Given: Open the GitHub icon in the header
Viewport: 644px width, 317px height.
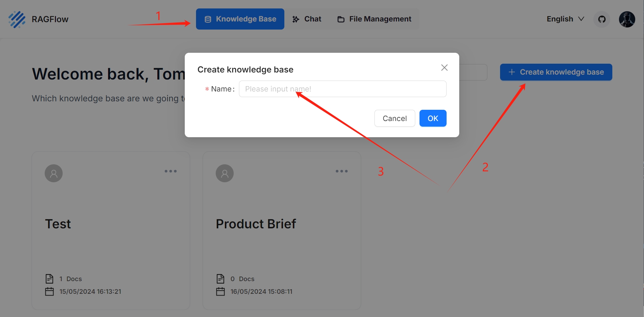Looking at the screenshot, I should tap(601, 19).
